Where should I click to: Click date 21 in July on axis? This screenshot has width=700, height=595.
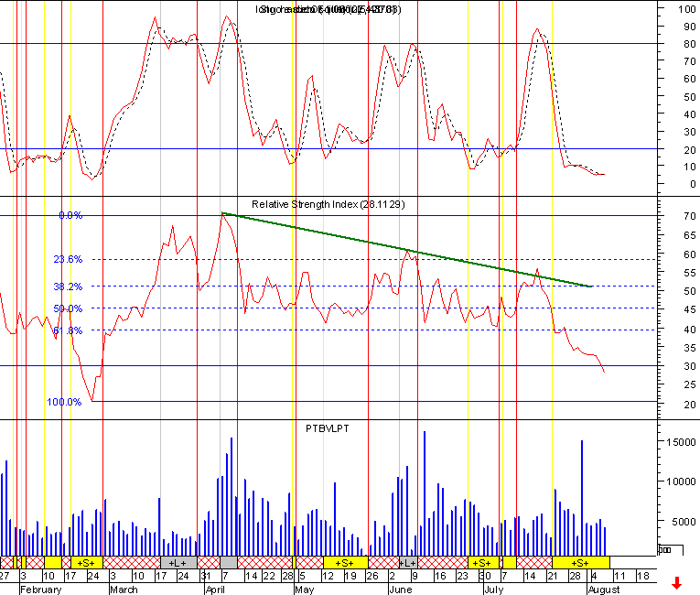coord(553,576)
